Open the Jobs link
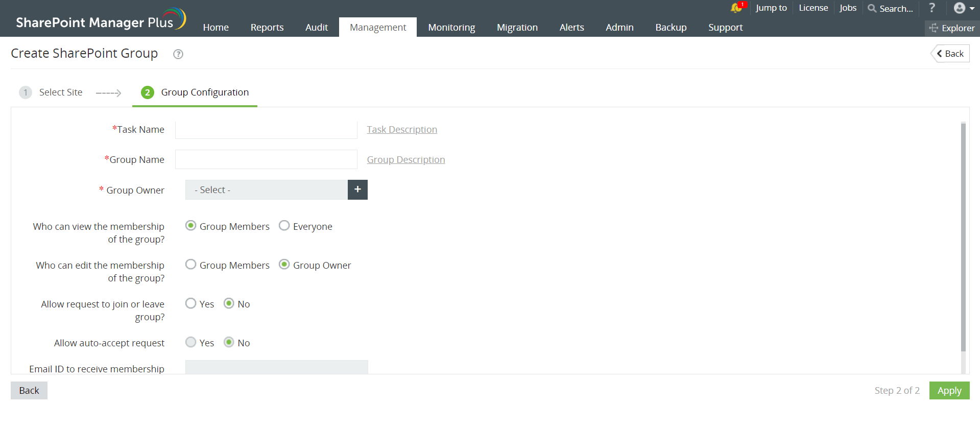The height and width of the screenshot is (428, 980). (848, 8)
